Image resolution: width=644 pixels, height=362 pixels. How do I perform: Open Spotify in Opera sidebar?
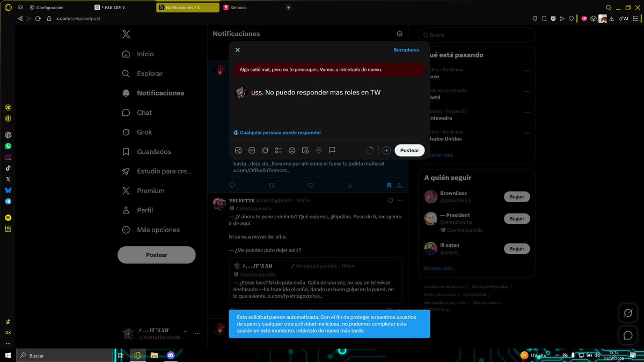[8, 218]
